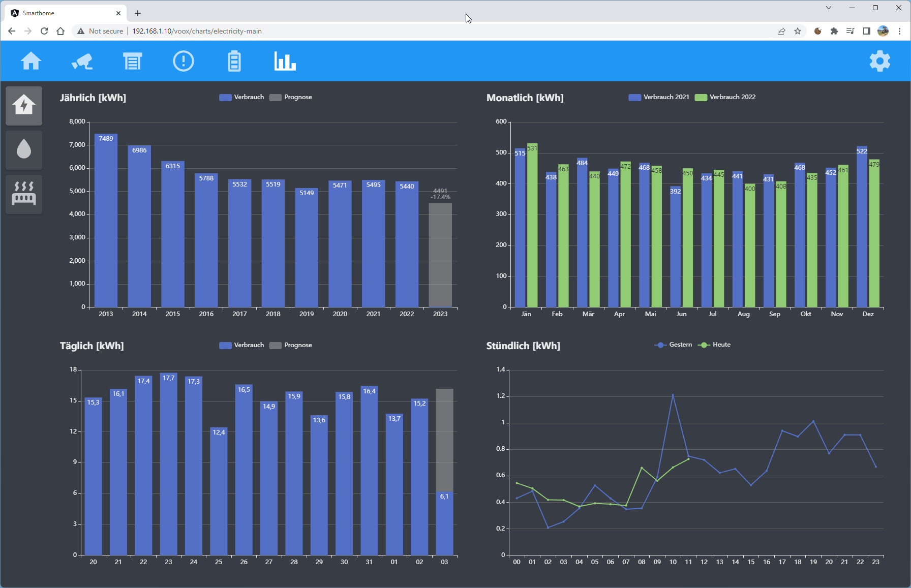Click the Gestern peak point at hour 10
This screenshot has height=588, width=911.
point(673,395)
